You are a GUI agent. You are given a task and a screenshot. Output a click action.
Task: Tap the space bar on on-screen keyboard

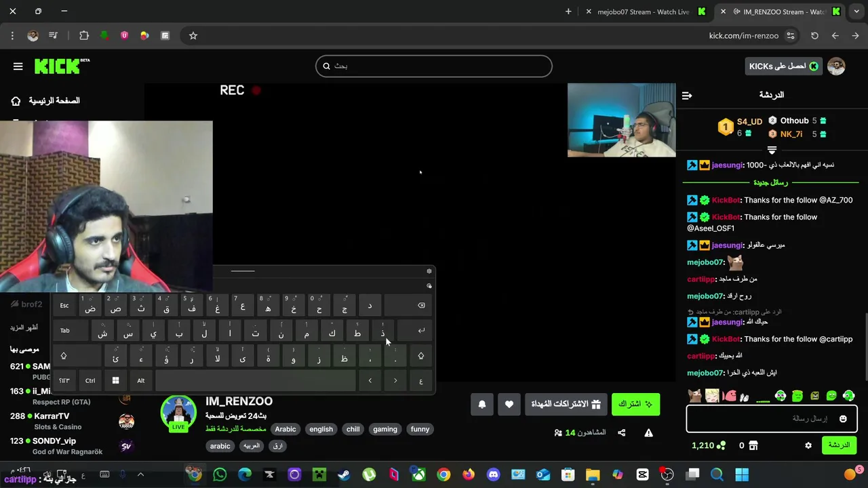point(256,381)
